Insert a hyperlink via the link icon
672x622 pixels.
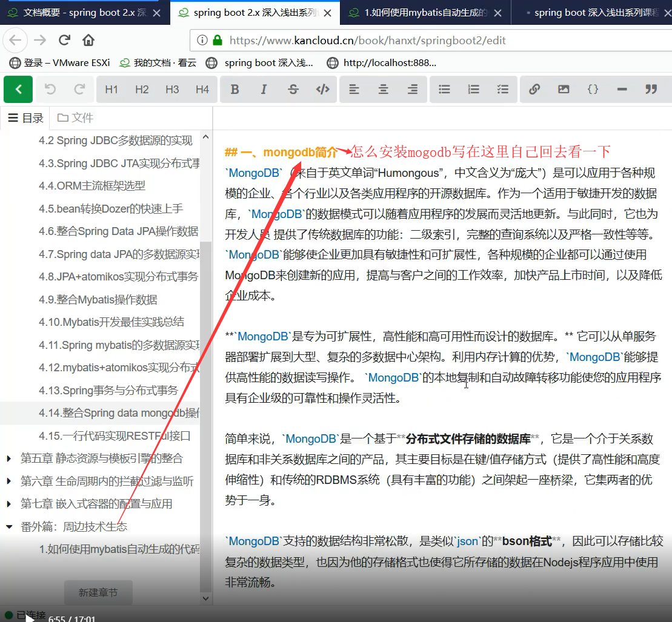pyautogui.click(x=534, y=89)
